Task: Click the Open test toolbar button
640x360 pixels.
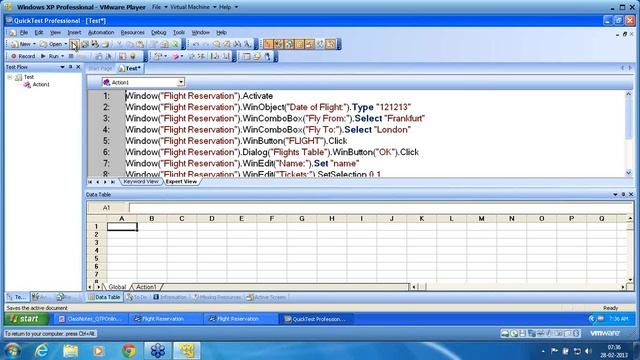Action: coord(52,44)
